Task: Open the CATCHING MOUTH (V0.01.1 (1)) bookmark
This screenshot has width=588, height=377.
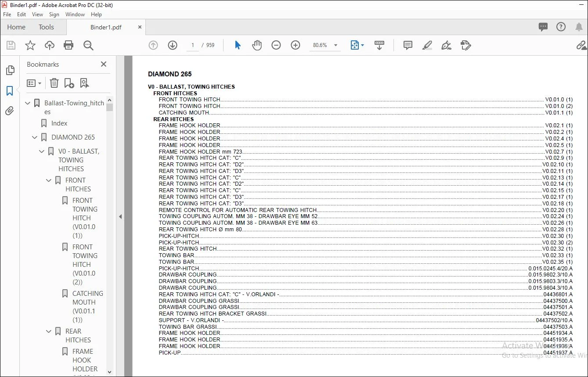Action: (x=88, y=307)
